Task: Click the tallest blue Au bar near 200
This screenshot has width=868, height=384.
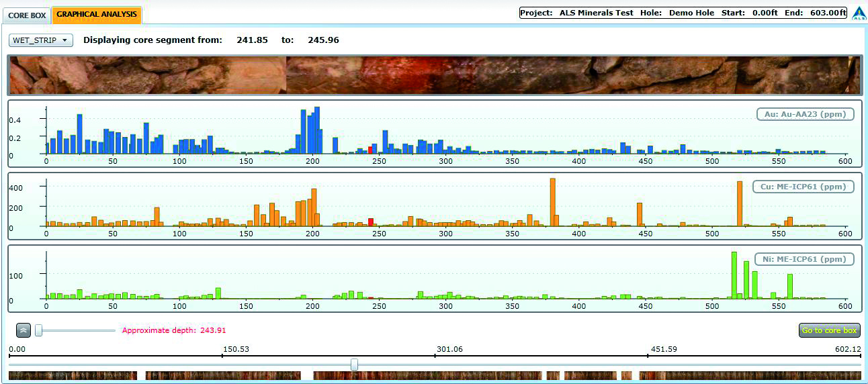Action: [317, 130]
